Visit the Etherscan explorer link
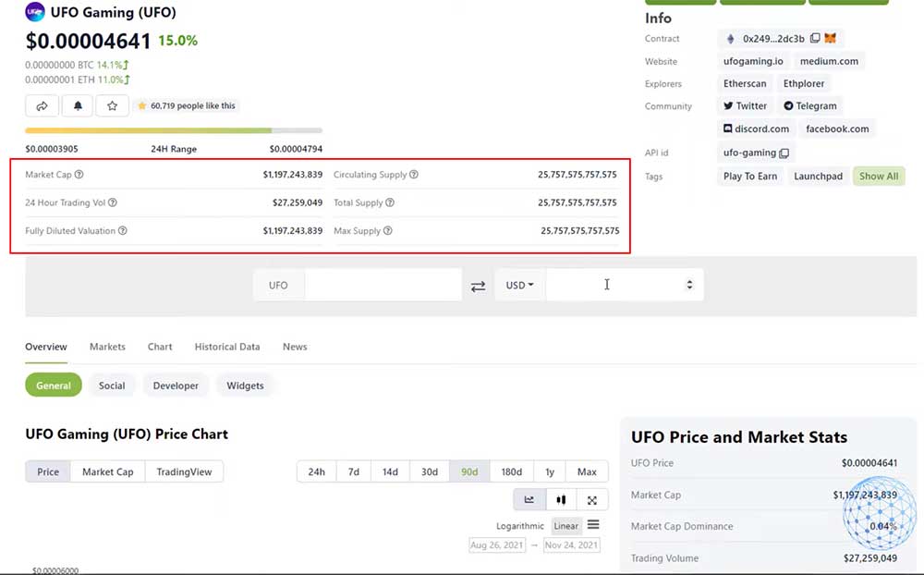924x575 pixels. tap(744, 83)
